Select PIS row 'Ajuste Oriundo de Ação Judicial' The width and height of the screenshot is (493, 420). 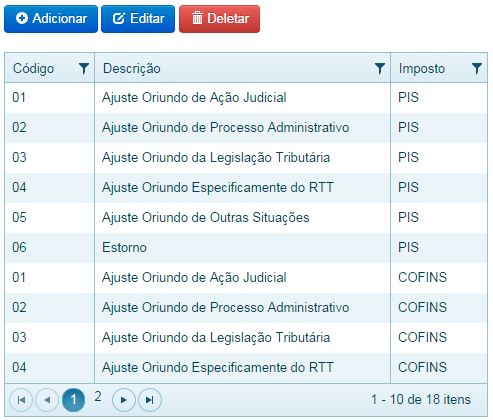(246, 98)
